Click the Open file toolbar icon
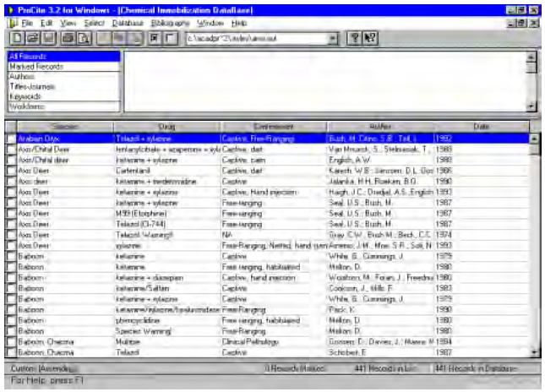 [x=32, y=38]
